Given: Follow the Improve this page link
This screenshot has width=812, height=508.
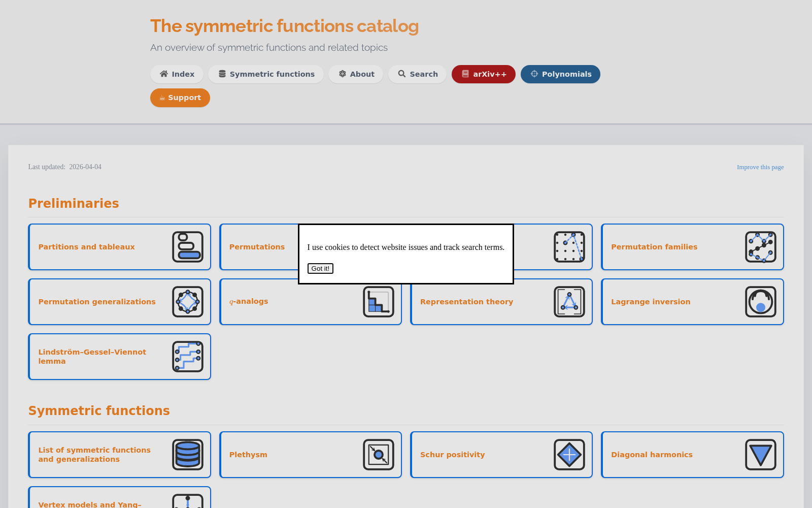Looking at the screenshot, I should point(760,167).
